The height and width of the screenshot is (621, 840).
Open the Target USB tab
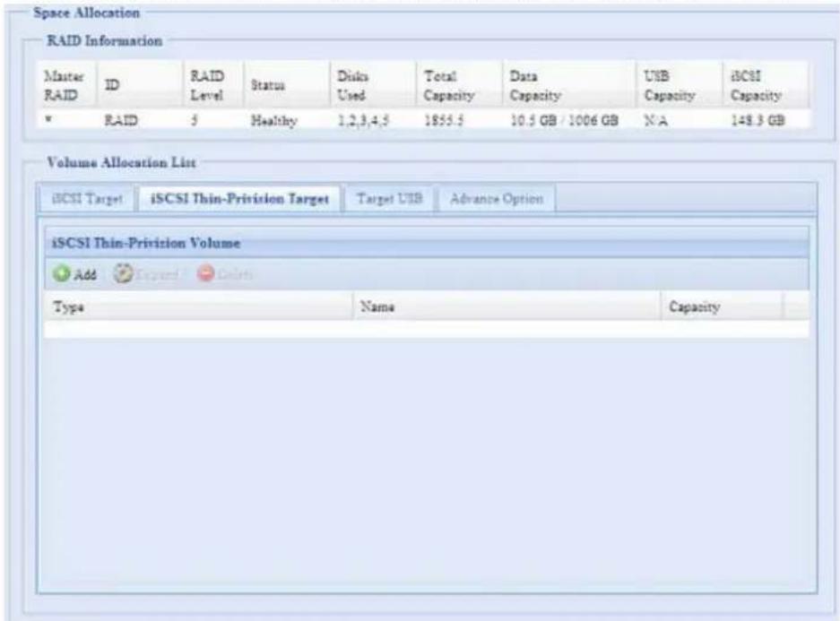click(x=389, y=199)
